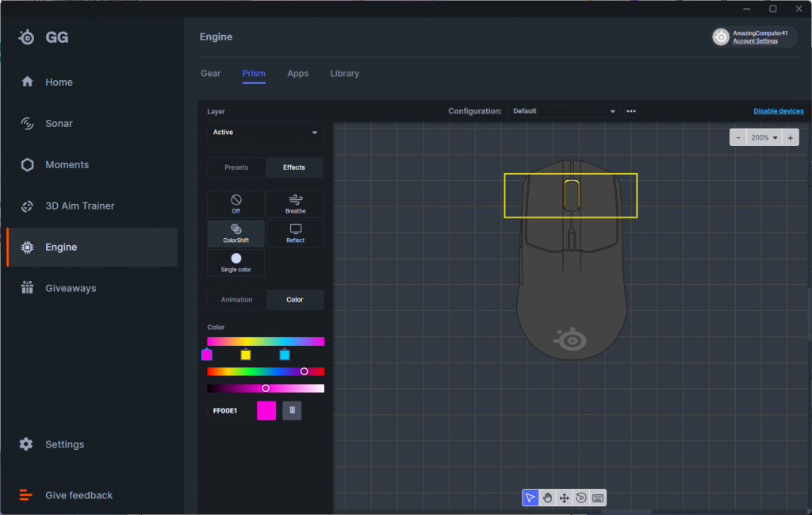The image size is (812, 515).
Task: Click the hue slider handle
Action: point(304,371)
